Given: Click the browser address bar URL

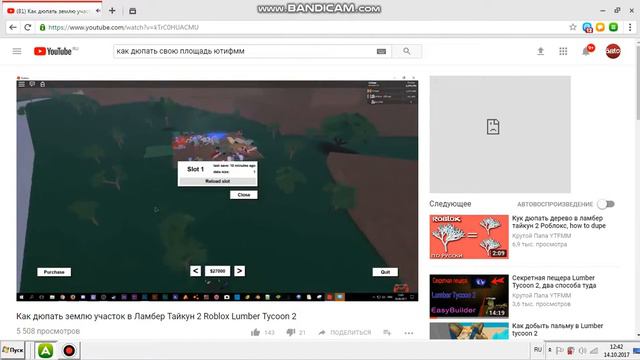Looking at the screenshot, I should coord(123,27).
